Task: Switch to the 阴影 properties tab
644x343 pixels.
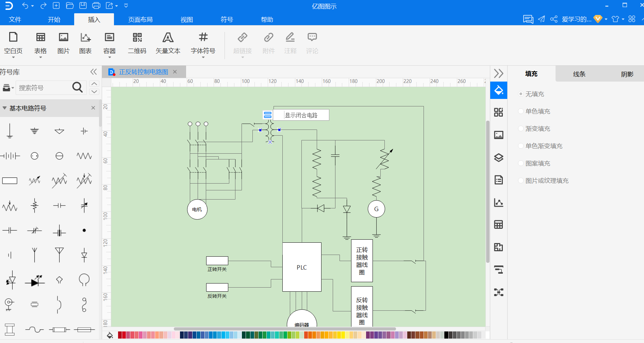Action: tap(627, 74)
